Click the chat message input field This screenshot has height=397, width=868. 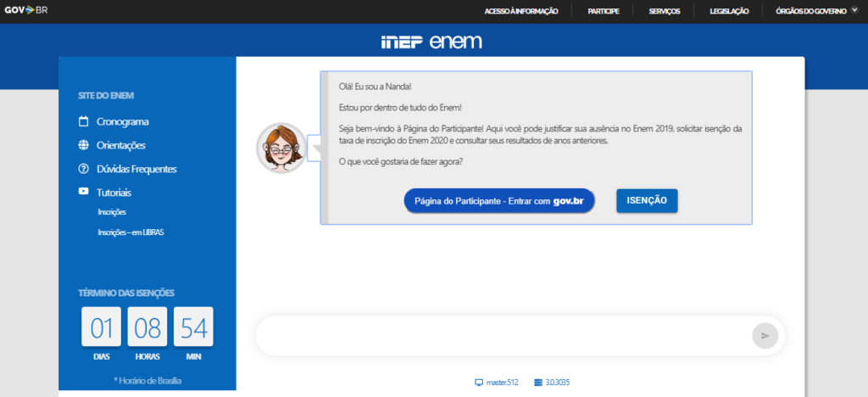(502, 336)
